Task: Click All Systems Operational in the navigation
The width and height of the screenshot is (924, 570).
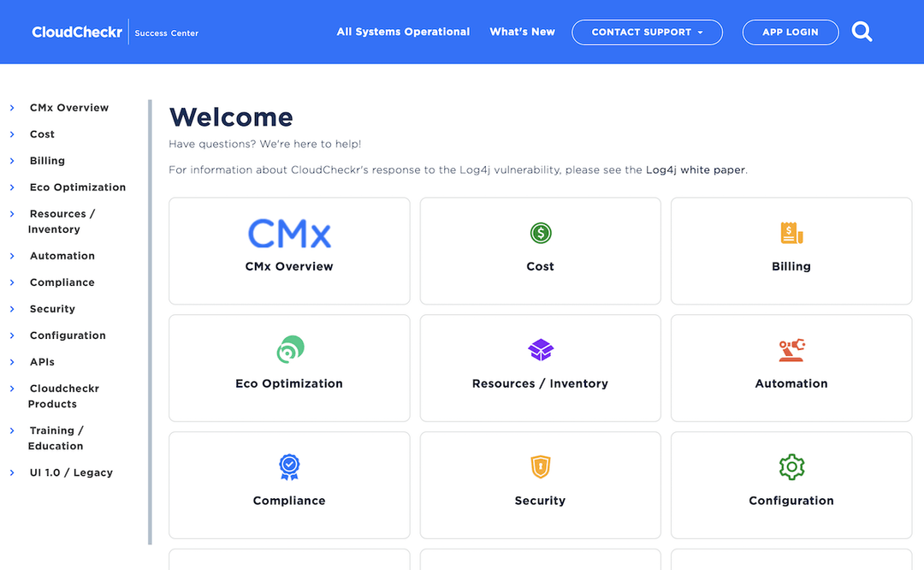Action: pos(403,32)
